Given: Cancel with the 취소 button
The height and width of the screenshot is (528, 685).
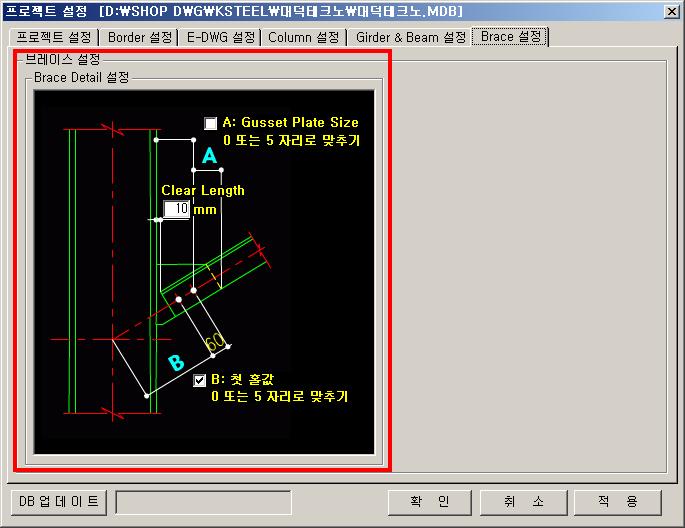Looking at the screenshot, I should 523,502.
